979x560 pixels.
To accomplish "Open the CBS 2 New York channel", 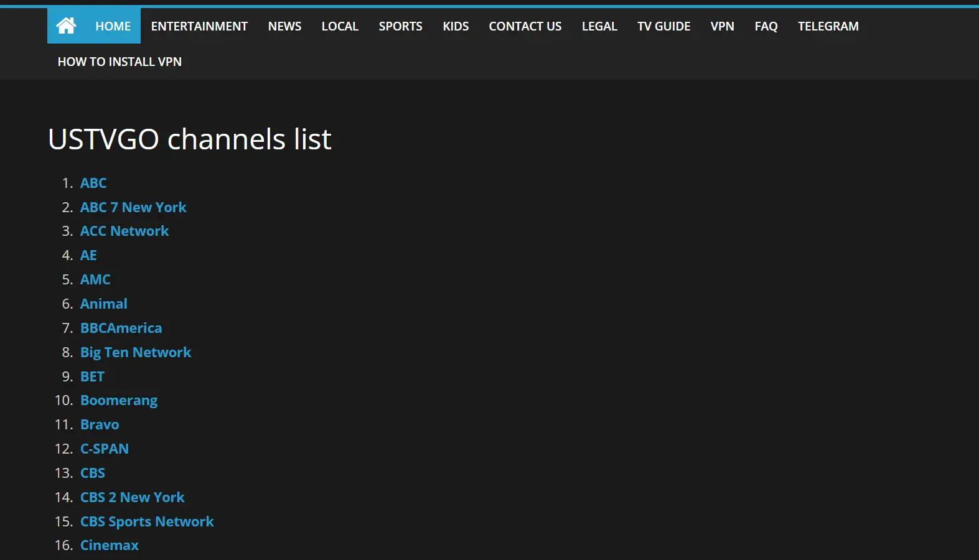I will click(x=133, y=497).
